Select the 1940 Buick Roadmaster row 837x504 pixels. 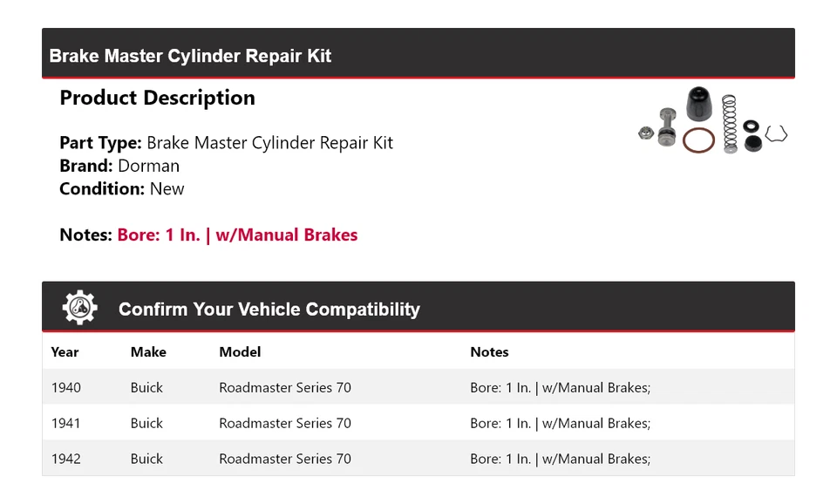coord(418,387)
